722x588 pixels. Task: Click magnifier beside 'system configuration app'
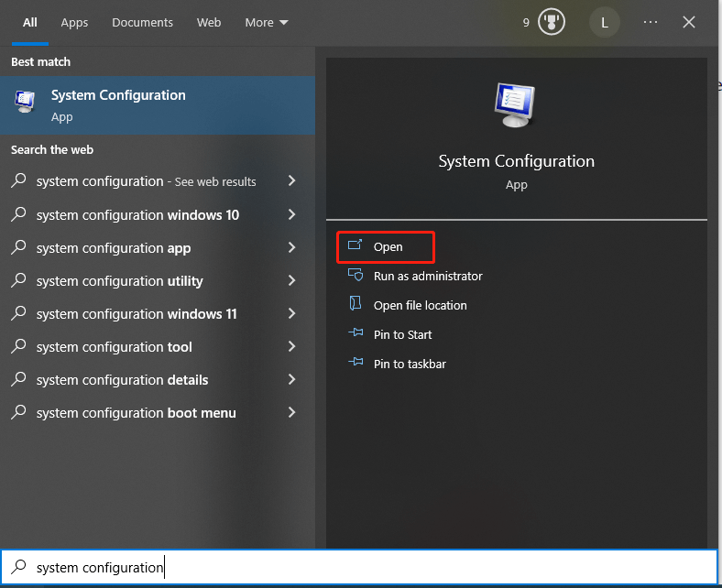pyautogui.click(x=18, y=247)
